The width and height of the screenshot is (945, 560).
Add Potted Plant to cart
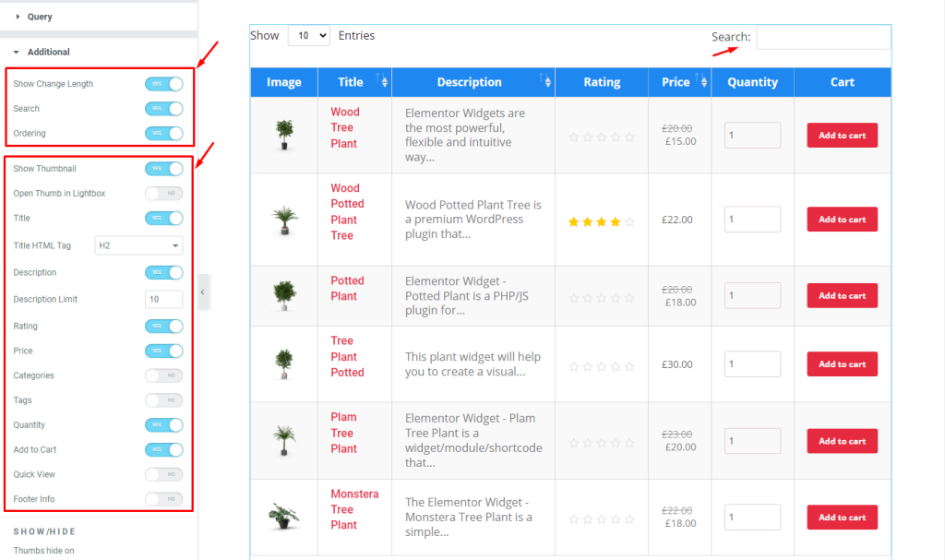[842, 295]
